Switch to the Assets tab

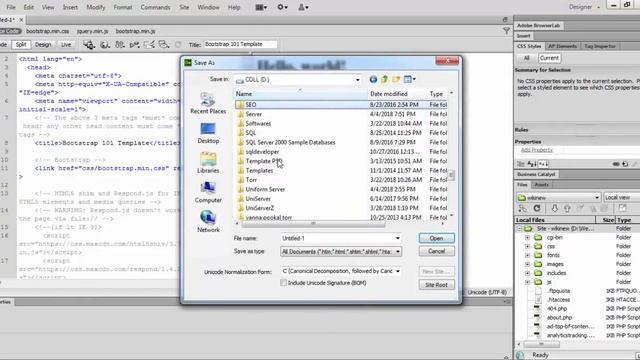[541, 185]
